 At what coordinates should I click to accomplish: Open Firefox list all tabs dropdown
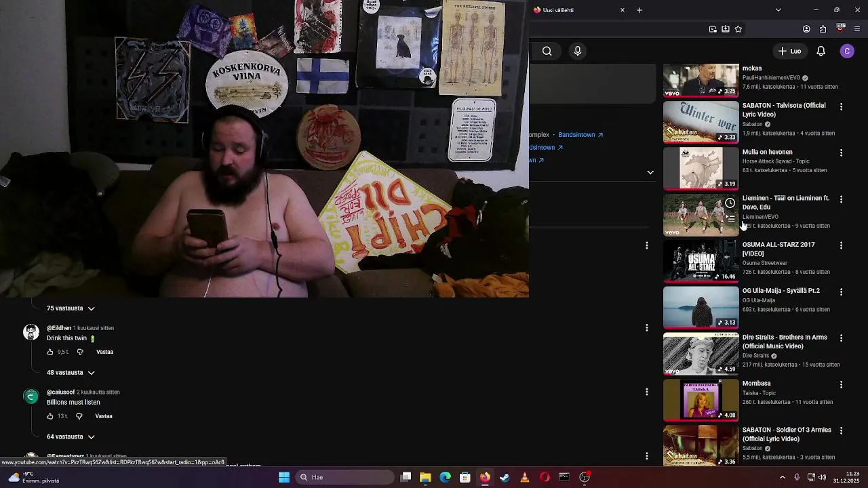[x=778, y=10]
